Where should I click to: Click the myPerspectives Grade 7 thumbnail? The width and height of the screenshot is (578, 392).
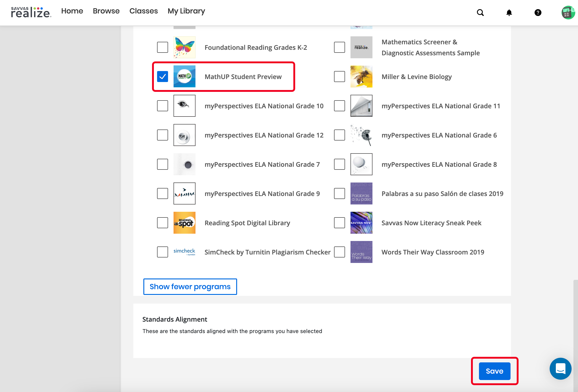[184, 164]
